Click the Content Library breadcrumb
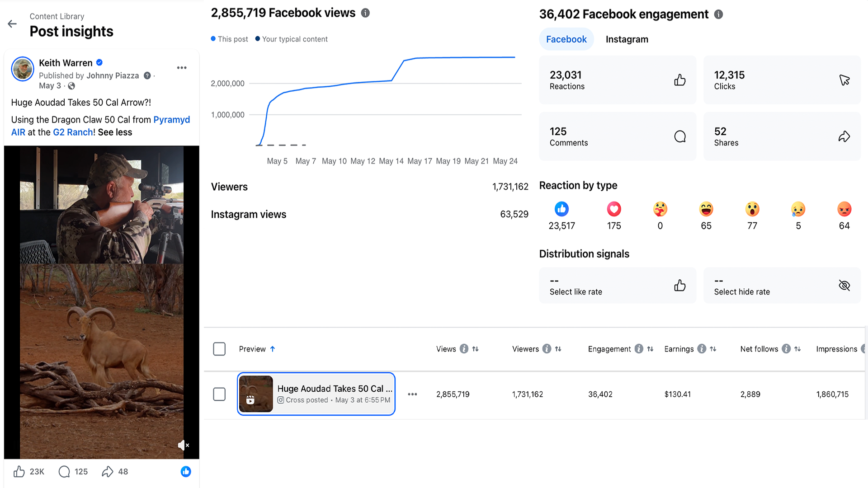The height and width of the screenshot is (488, 868). (x=57, y=16)
